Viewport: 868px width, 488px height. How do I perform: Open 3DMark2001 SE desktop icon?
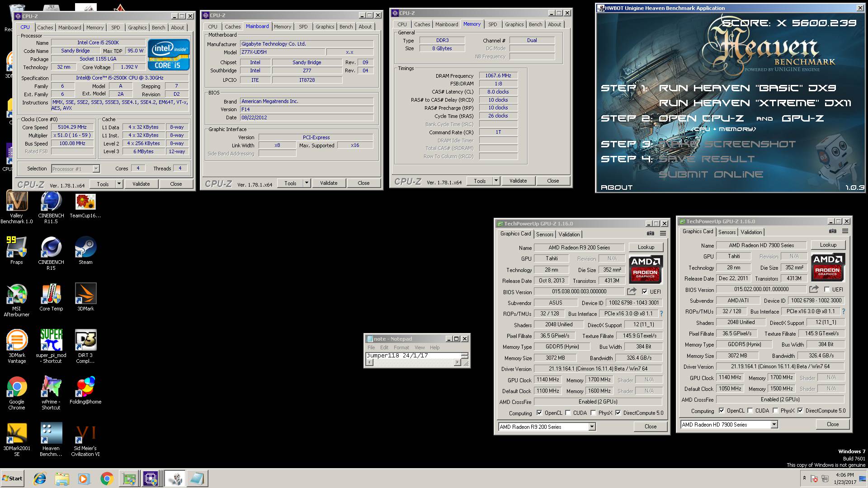click(x=17, y=440)
